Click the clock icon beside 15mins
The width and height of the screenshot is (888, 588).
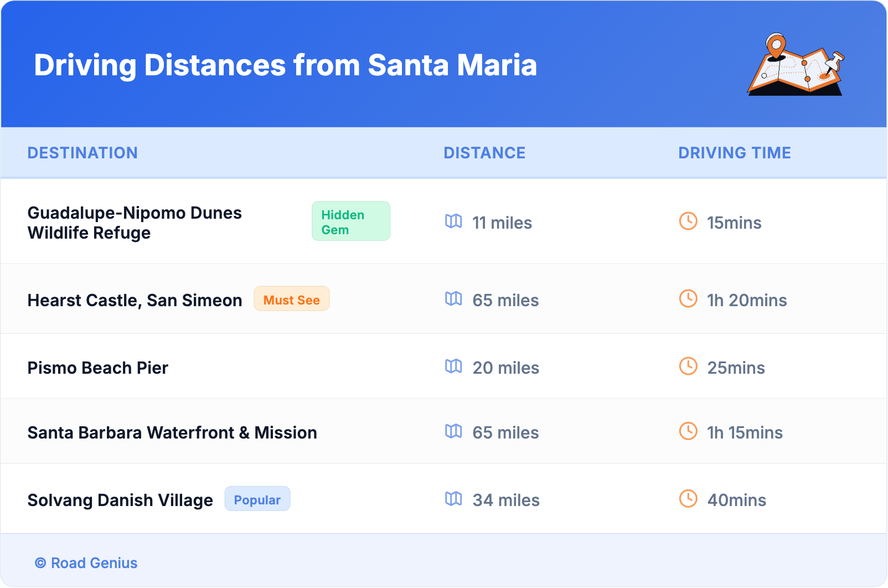pyautogui.click(x=688, y=221)
